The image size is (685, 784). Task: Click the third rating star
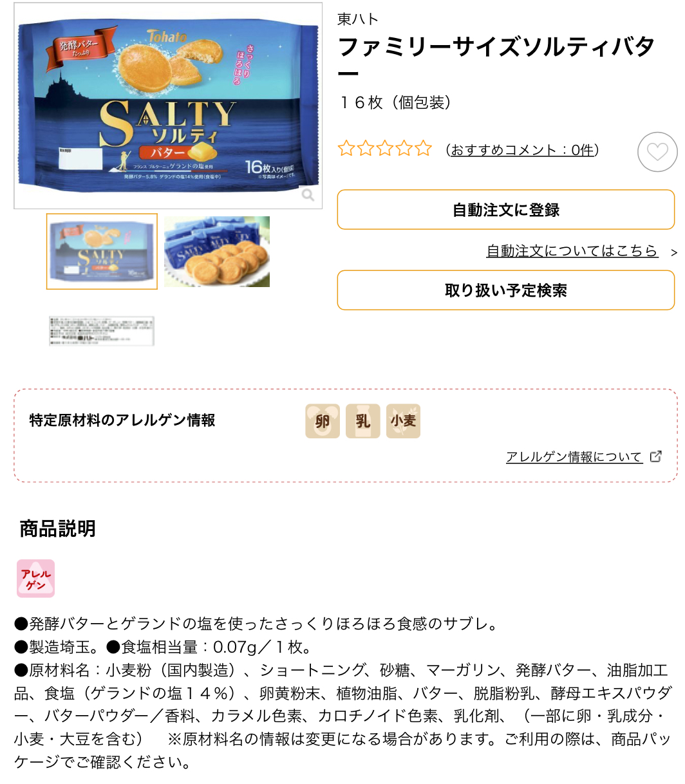pos(385,149)
